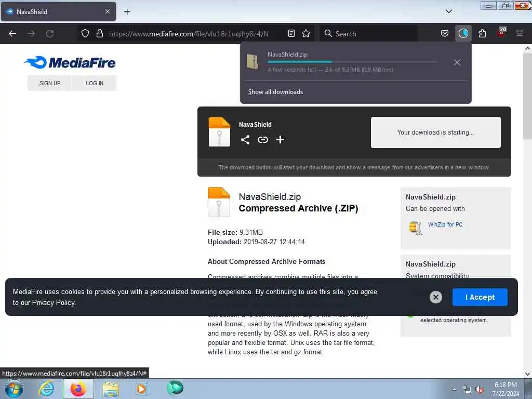Click the muted volume tray icon
The height and width of the screenshot is (399, 532).
[x=480, y=390]
